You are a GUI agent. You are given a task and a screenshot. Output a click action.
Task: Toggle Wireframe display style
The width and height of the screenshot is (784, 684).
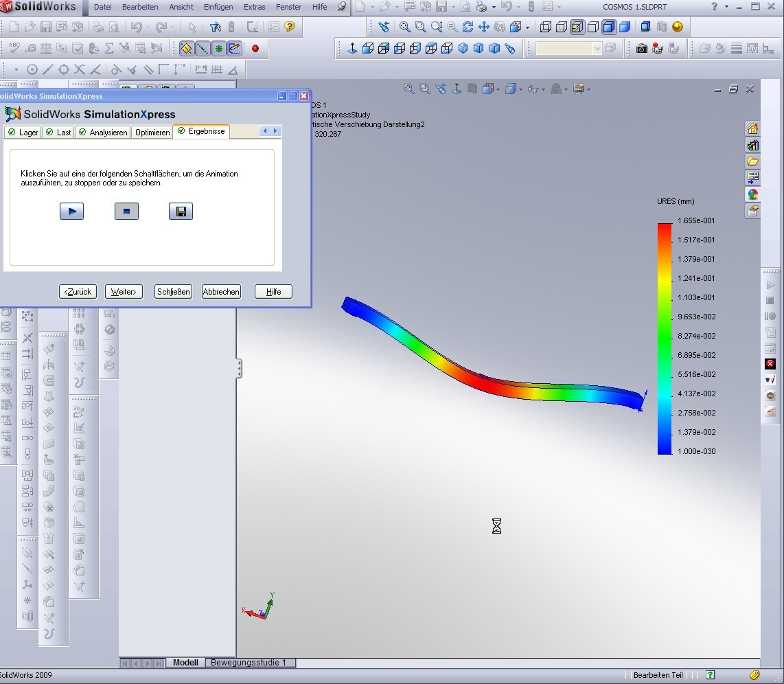click(x=546, y=27)
